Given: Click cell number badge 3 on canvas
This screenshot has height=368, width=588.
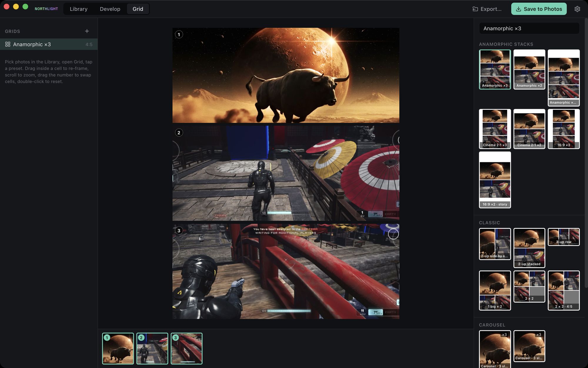Looking at the screenshot, I should [x=179, y=231].
